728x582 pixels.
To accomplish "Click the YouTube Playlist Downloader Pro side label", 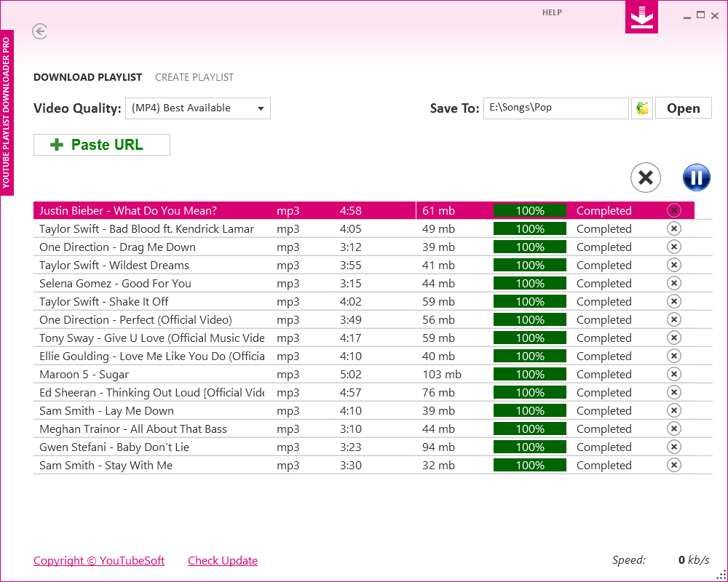I will [x=7, y=113].
